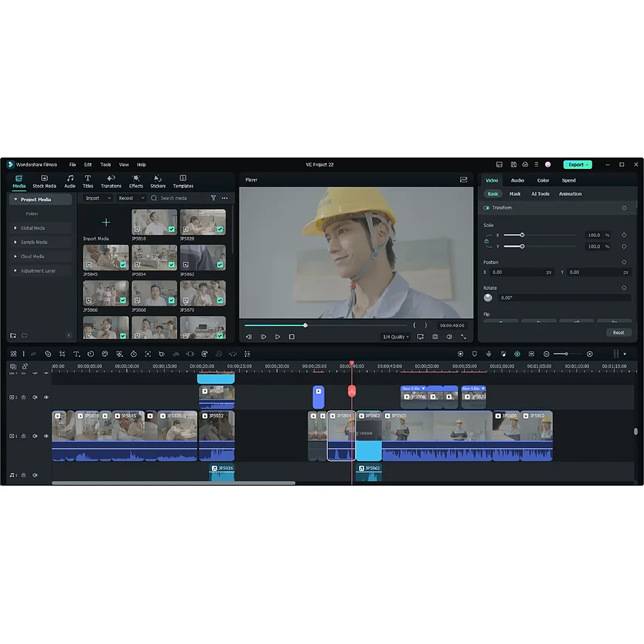Click the timeline zoom slider

567,354
